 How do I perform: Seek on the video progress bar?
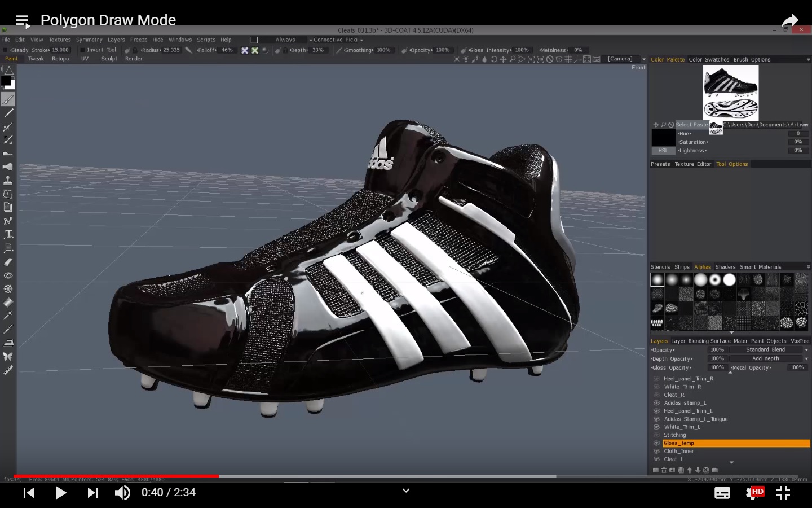(406, 476)
